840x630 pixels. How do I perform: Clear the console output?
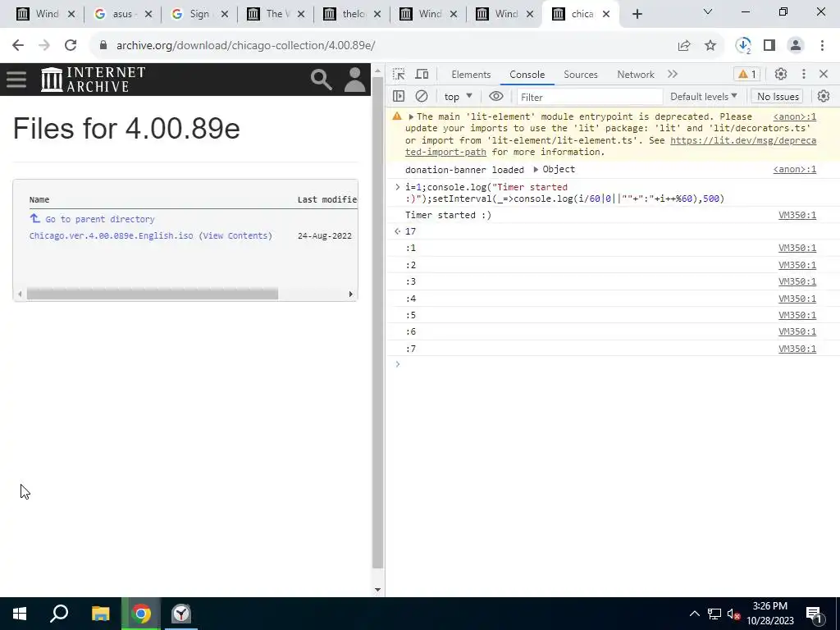tap(422, 97)
